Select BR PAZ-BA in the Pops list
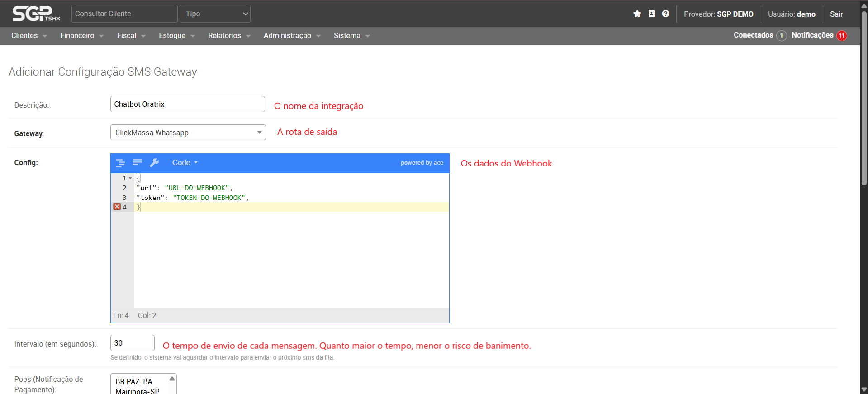The height and width of the screenshot is (394, 868). (134, 381)
